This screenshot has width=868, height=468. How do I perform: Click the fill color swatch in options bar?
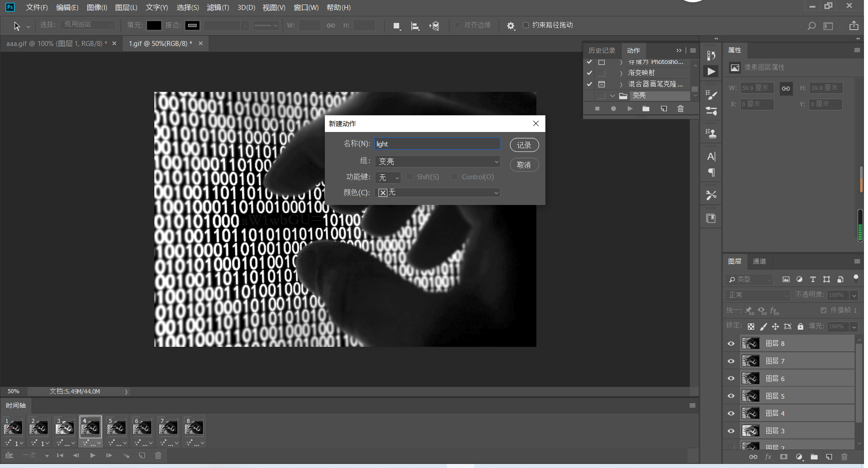(154, 25)
